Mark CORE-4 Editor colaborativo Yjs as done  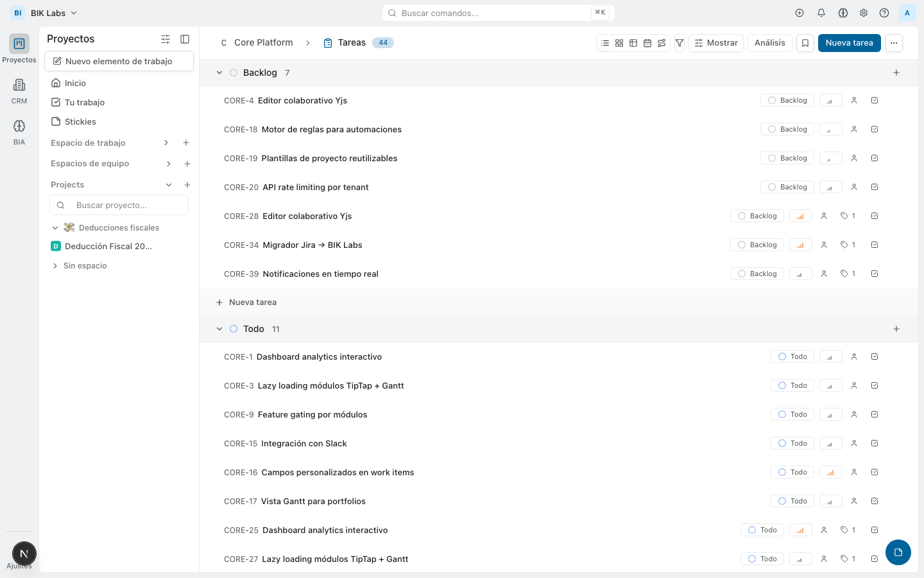(875, 100)
